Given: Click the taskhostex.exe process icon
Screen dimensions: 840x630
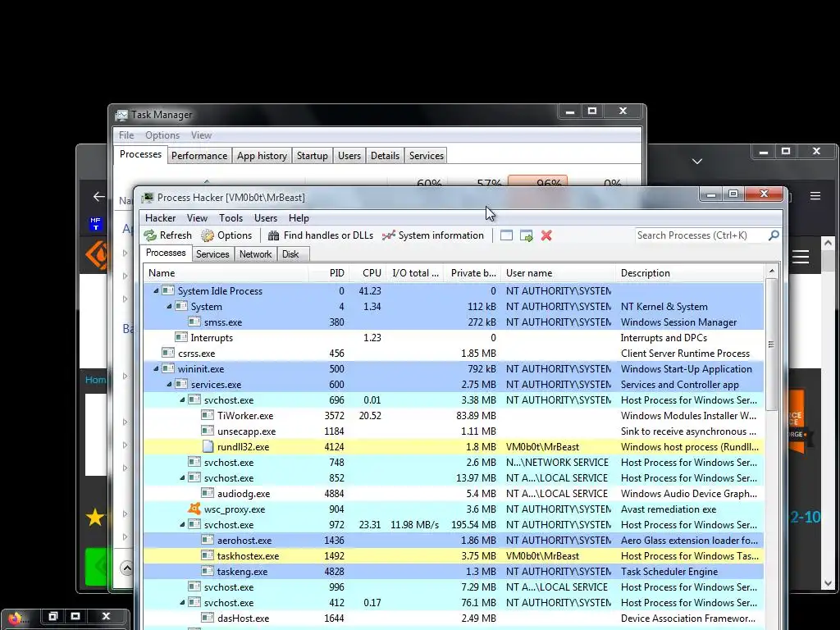Looking at the screenshot, I should [208, 556].
